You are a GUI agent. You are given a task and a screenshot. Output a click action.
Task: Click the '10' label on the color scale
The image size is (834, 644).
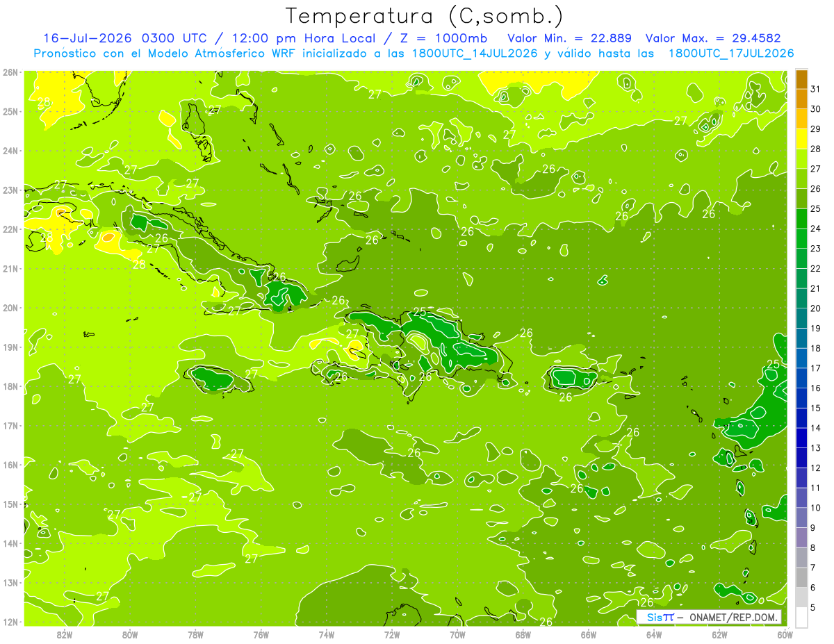(x=815, y=508)
